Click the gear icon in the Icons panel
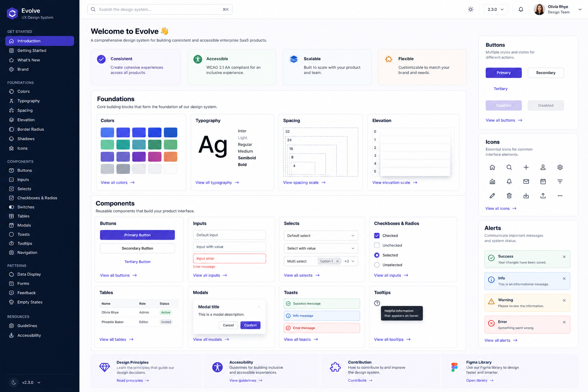The height and width of the screenshot is (392, 588). (560, 167)
